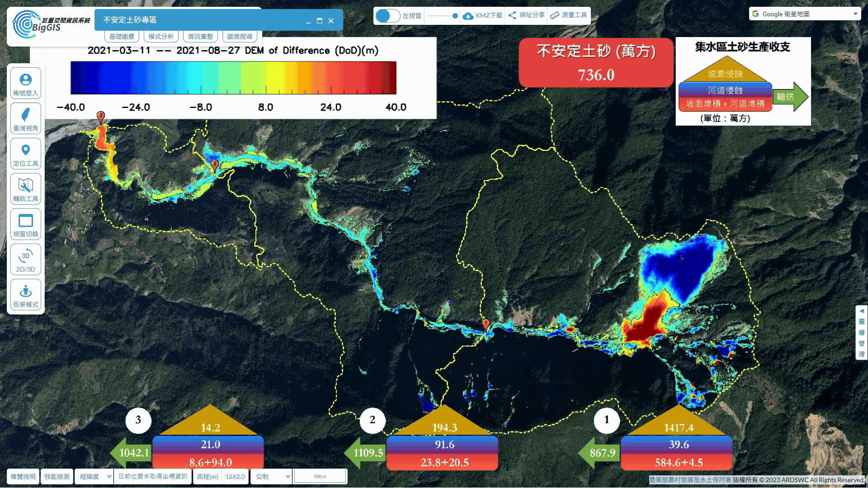Expand the 經緯度 coordinate format dropdown
The height and width of the screenshot is (488, 868).
click(94, 477)
